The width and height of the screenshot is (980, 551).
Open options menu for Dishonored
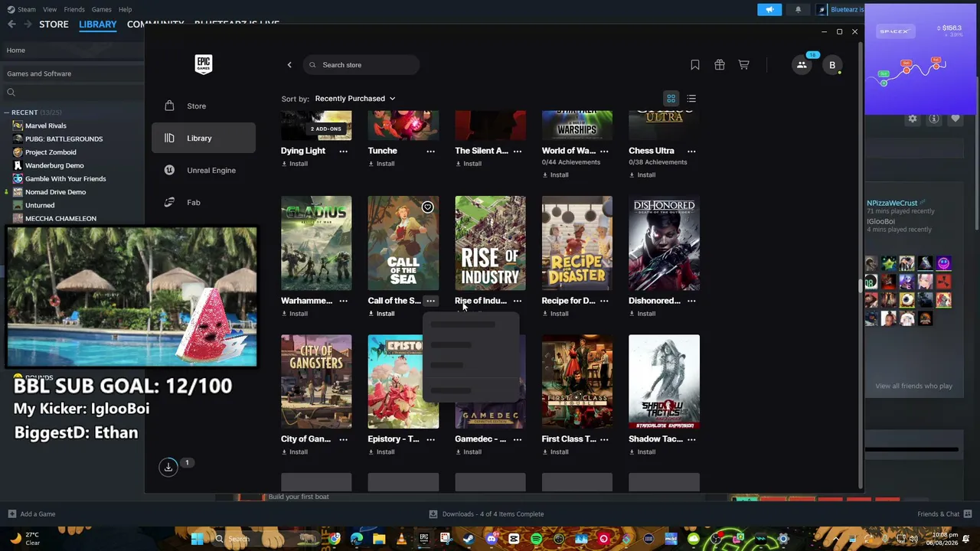click(x=691, y=301)
